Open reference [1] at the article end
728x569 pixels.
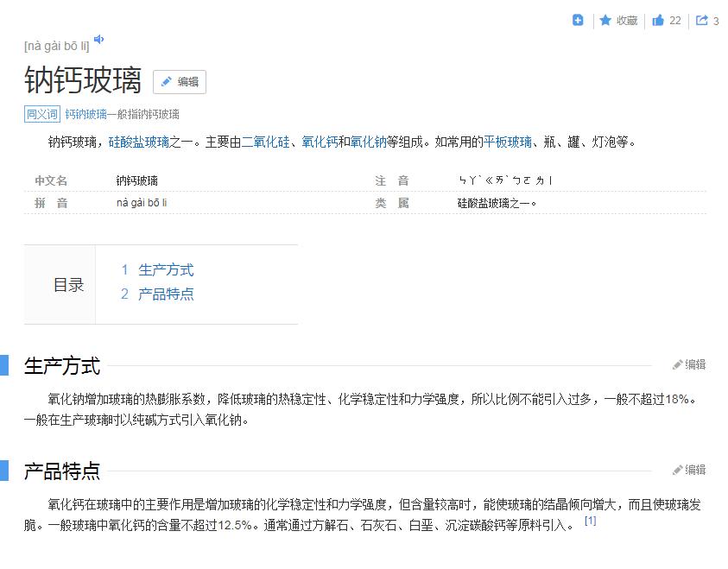[x=591, y=520]
